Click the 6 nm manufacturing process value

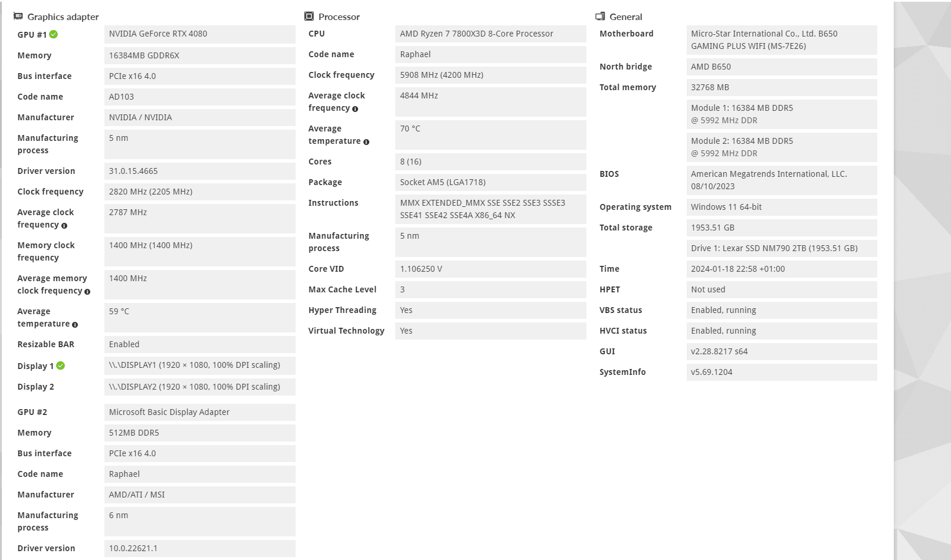[200, 521]
